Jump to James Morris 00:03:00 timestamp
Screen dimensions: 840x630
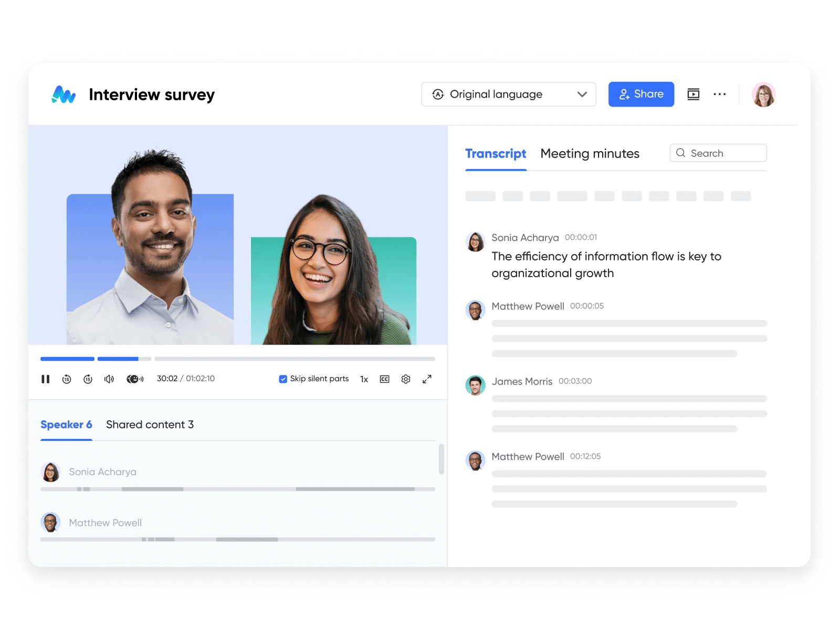pos(575,381)
